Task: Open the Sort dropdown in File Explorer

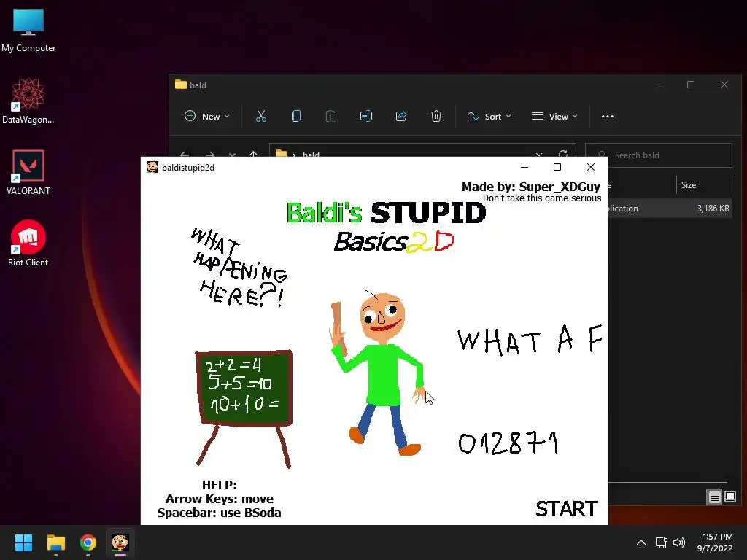Action: point(489,116)
